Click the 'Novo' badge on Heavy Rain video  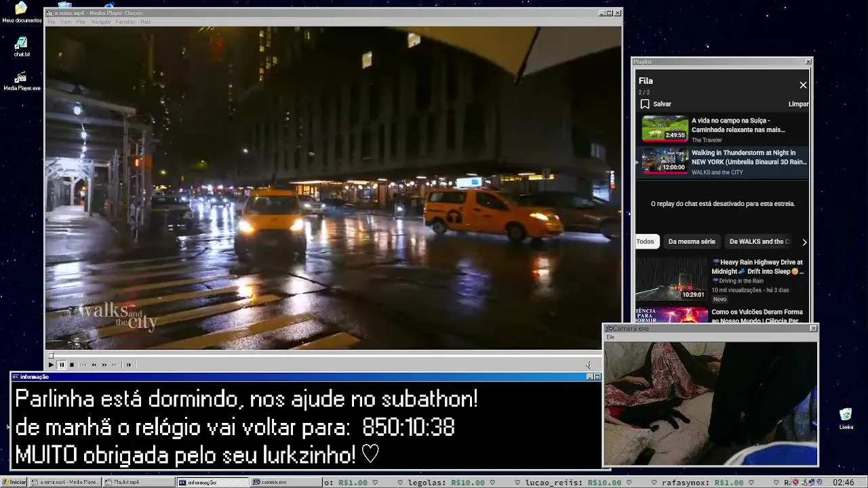pos(719,299)
